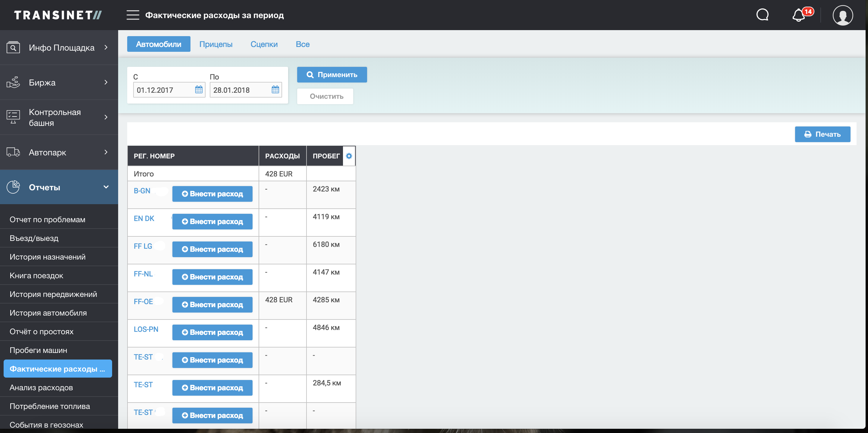Collapse the Отчеты sidebar section
The height and width of the screenshot is (433, 868).
click(59, 187)
